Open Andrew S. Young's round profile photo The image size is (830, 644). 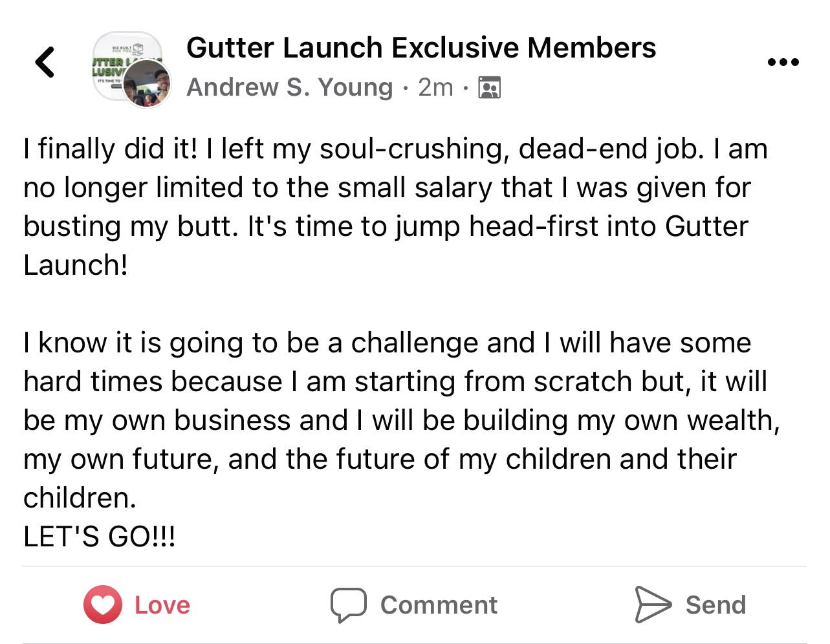pyautogui.click(x=147, y=83)
